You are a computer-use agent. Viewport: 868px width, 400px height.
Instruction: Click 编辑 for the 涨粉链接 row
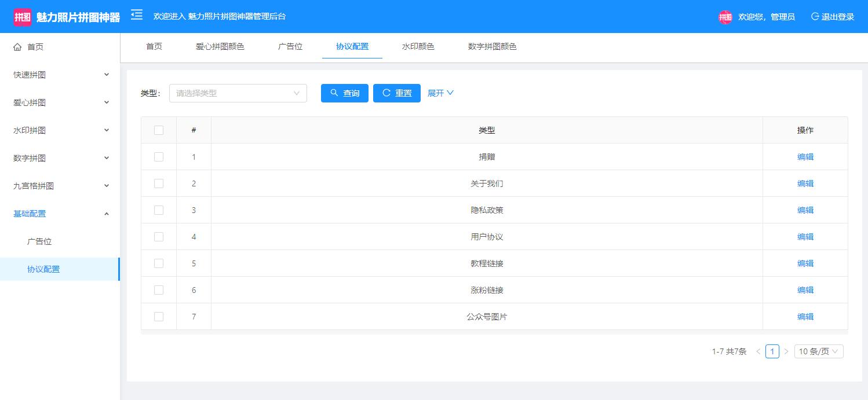click(805, 290)
